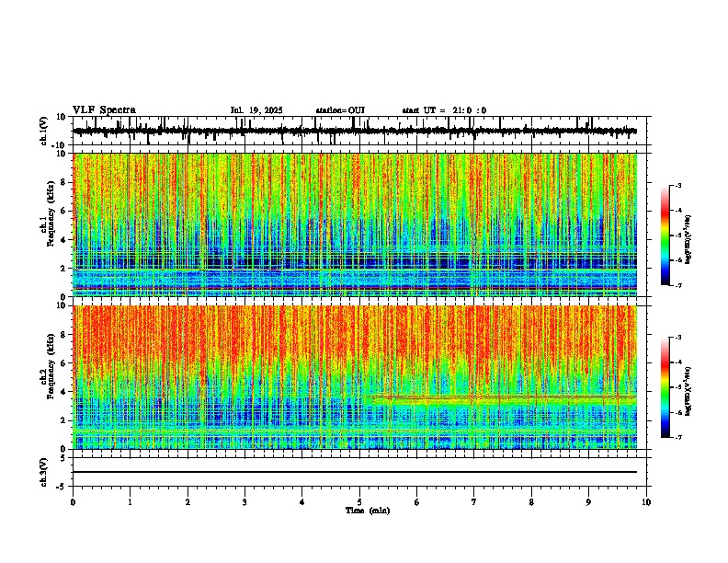
Task: Click the "10" tick on the time axis
Action: (x=646, y=502)
